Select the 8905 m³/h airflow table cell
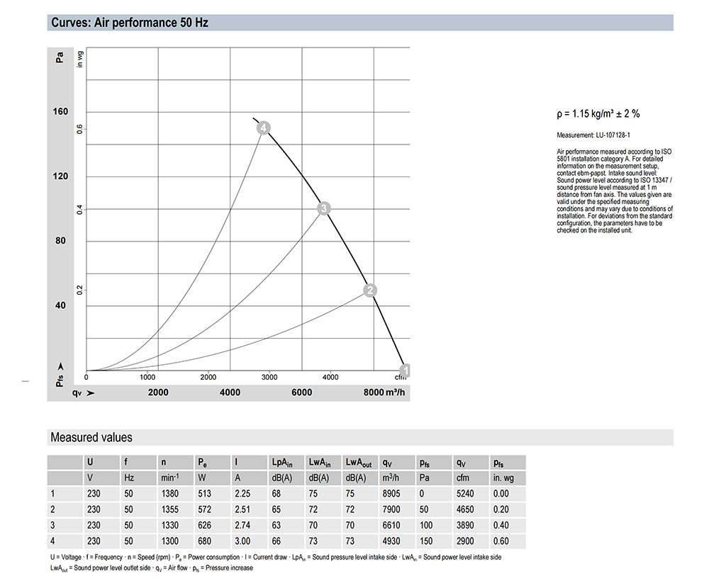This screenshot has height=588, width=709. point(390,494)
